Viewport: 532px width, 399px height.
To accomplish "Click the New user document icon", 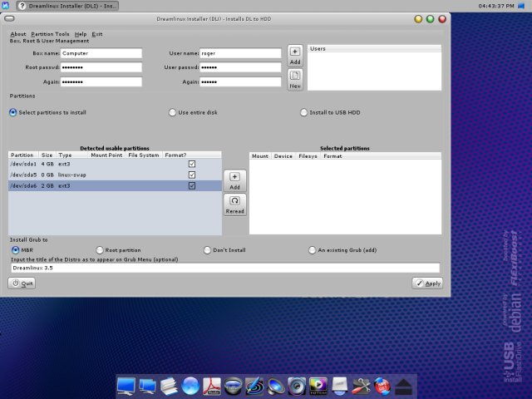I will coord(295,80).
